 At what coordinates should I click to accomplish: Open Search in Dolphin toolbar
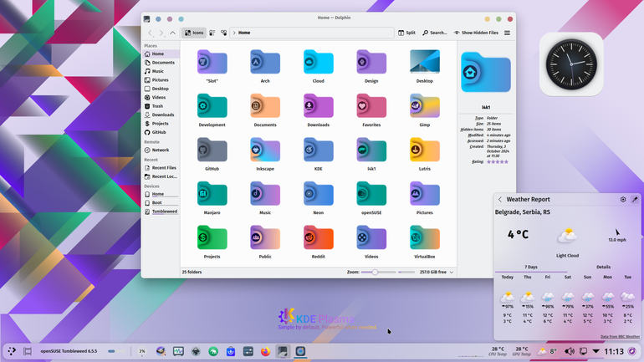click(435, 33)
